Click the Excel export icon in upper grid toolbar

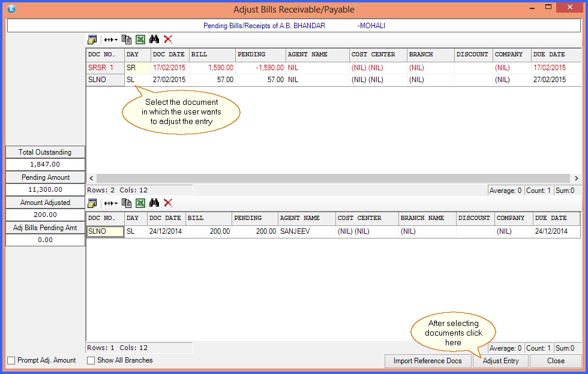coord(140,40)
